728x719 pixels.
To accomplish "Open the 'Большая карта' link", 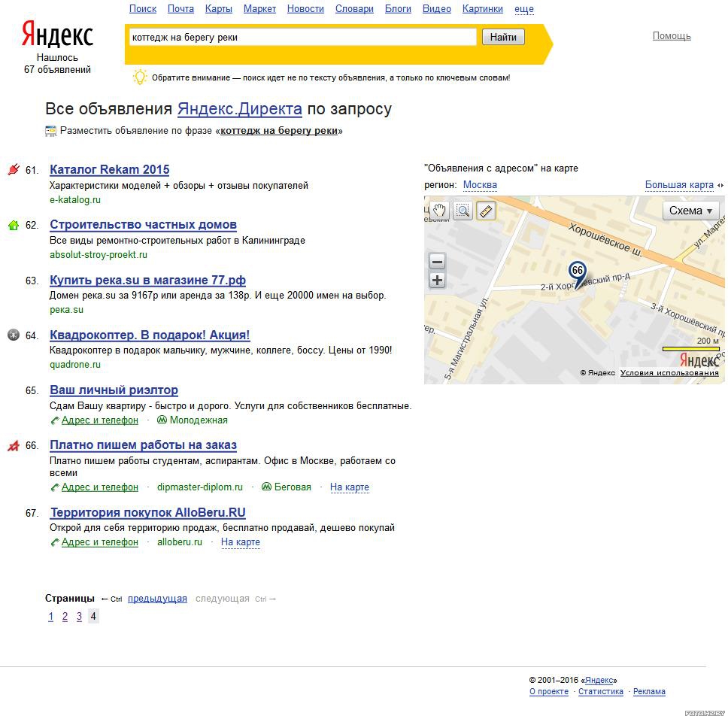I will click(x=679, y=185).
